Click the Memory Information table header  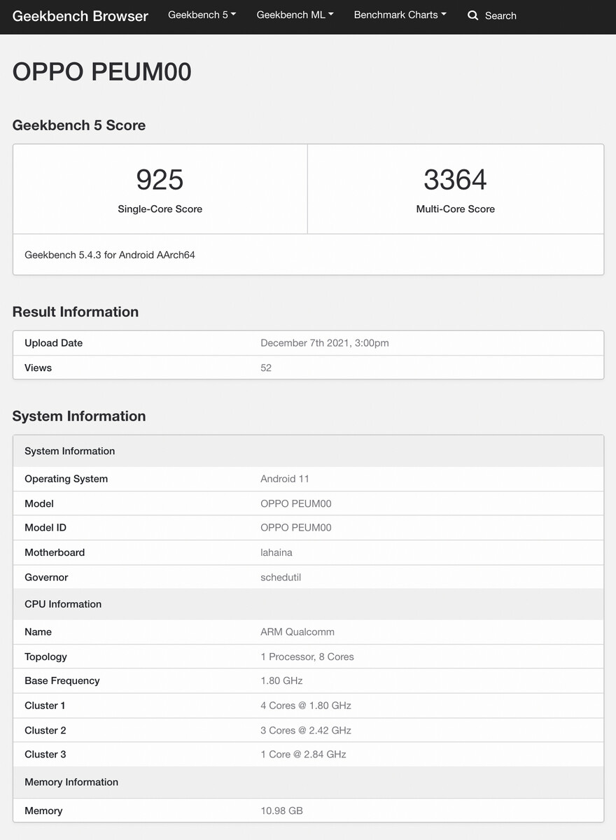pyautogui.click(x=308, y=782)
